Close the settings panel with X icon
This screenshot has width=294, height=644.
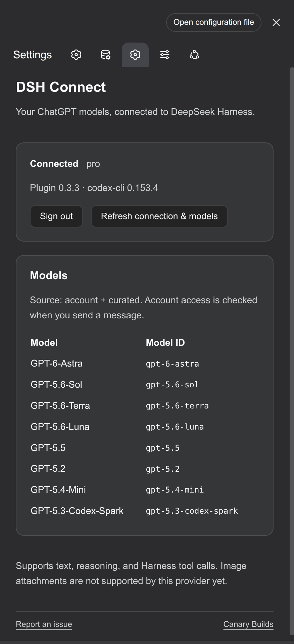tap(276, 22)
